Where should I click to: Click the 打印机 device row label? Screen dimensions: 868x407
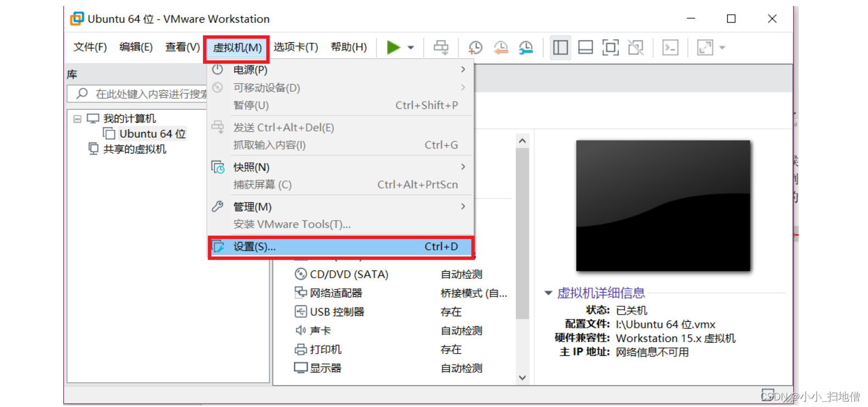pos(325,349)
